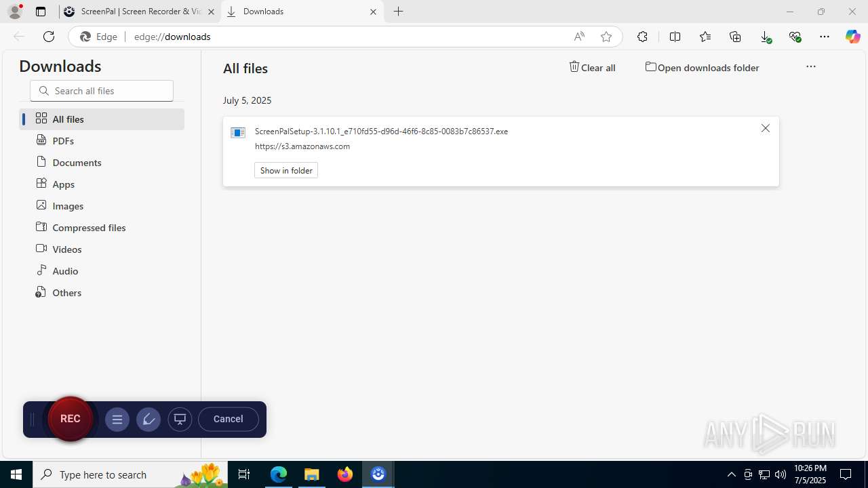Open ScreenPalSetup exe file name
This screenshot has height=488, width=868.
(x=381, y=131)
